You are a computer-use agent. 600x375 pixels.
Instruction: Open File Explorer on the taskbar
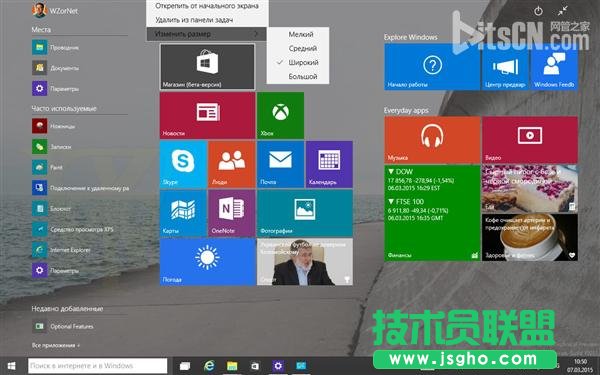tap(232, 366)
